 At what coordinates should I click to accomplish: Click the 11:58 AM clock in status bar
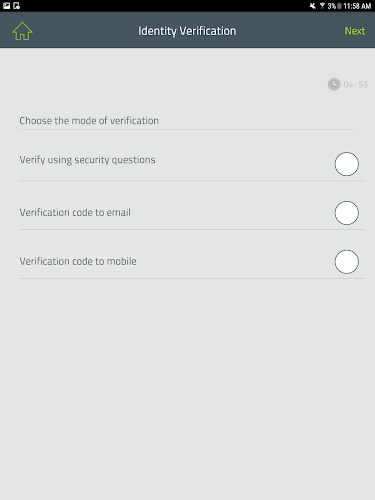pyautogui.click(x=357, y=6)
